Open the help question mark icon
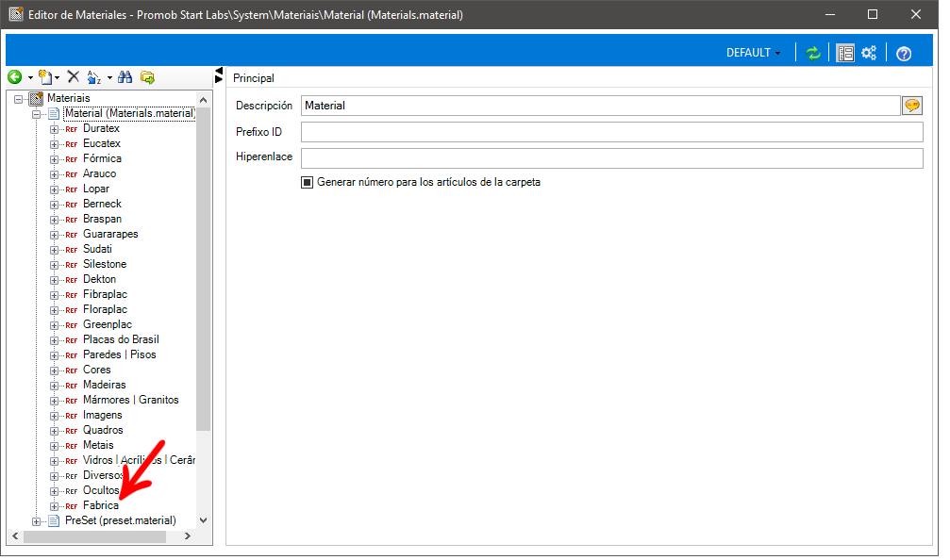 (x=904, y=54)
